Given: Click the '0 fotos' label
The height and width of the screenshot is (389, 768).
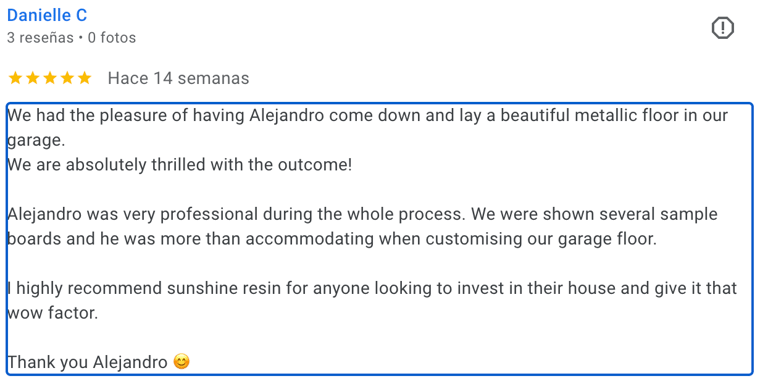Looking at the screenshot, I should click(112, 38).
